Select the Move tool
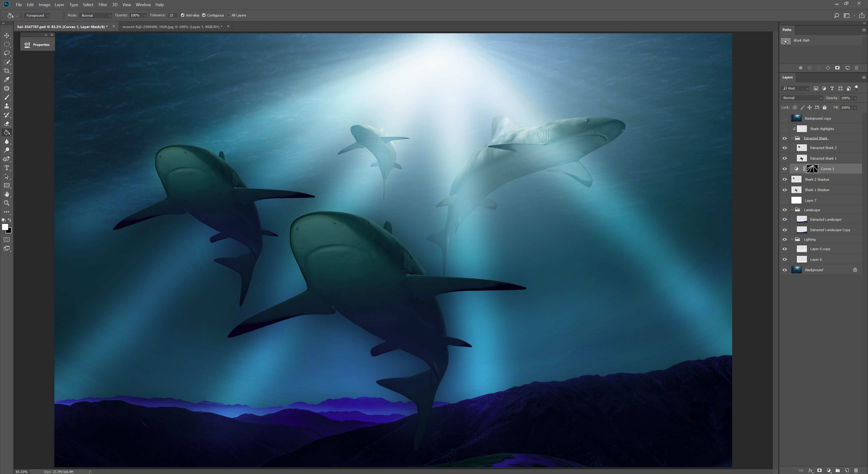 (x=7, y=36)
